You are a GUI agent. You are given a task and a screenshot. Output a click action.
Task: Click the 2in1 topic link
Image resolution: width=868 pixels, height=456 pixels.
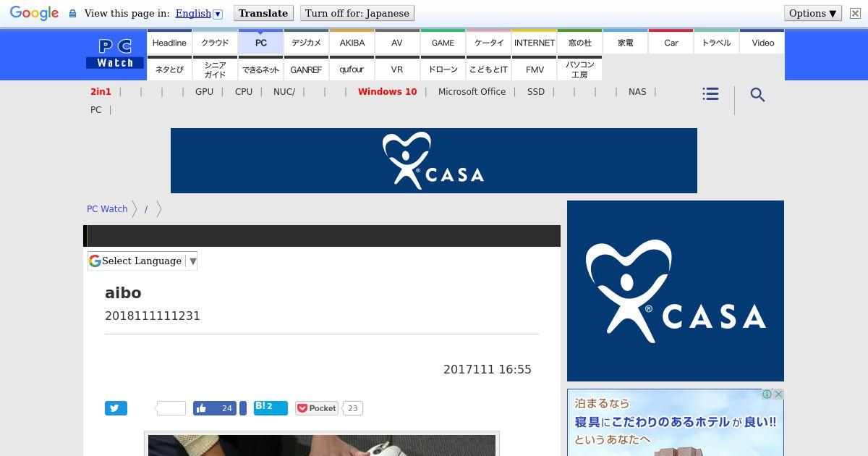[101, 92]
